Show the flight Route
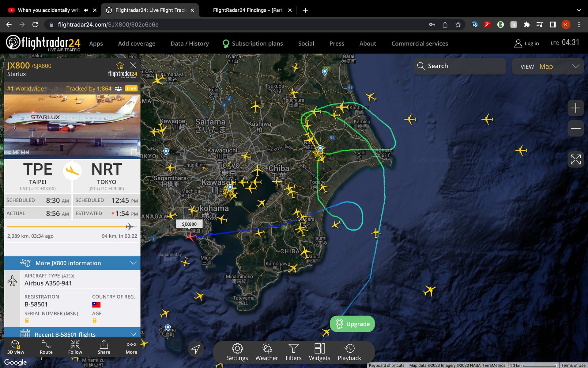Image resolution: width=588 pixels, height=368 pixels. click(46, 347)
